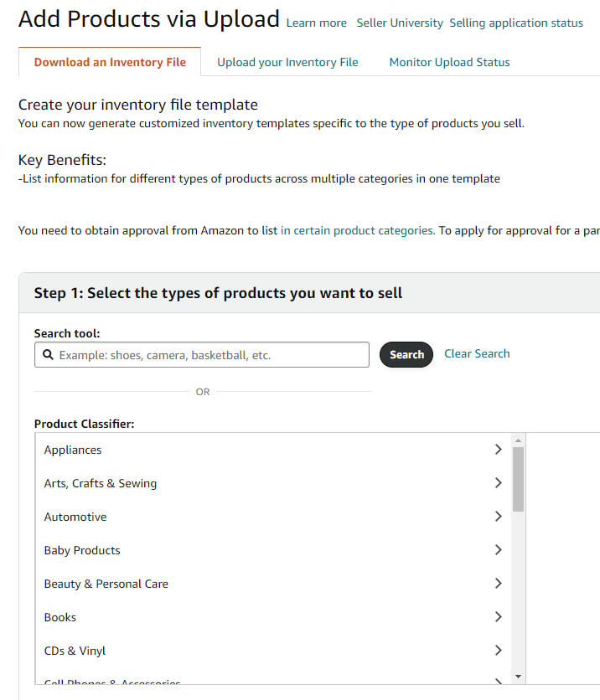This screenshot has height=700, width=600.
Task: Open Baby Products subcategories chevron
Action: [498, 550]
